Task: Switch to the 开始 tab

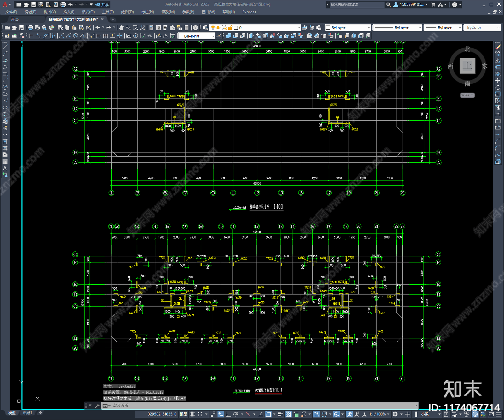Action: [x=14, y=20]
